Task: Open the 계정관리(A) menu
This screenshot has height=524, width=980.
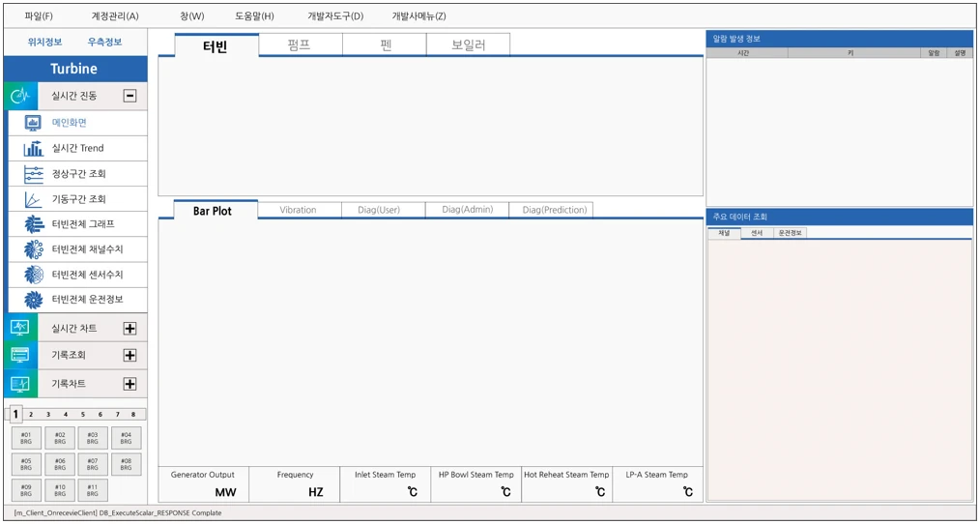Action: tap(115, 16)
